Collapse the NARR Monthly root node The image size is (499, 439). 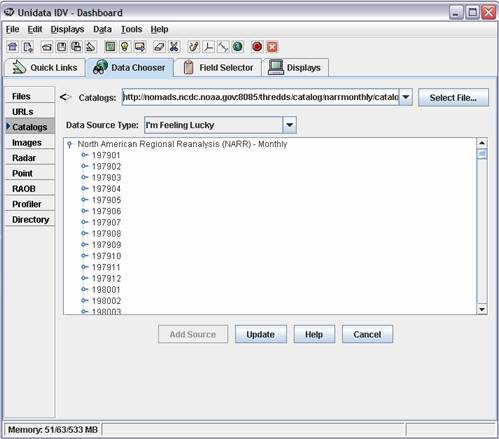[69, 144]
